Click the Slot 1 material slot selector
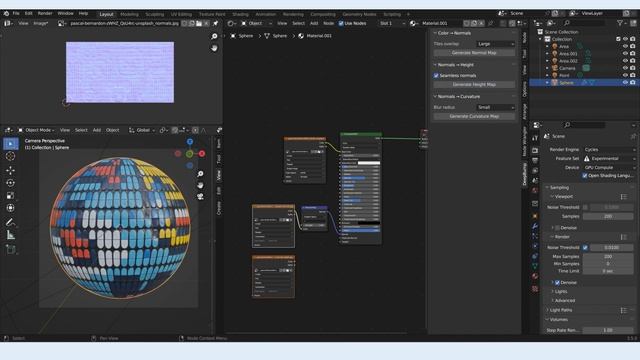The width and height of the screenshot is (640, 360). (392, 23)
